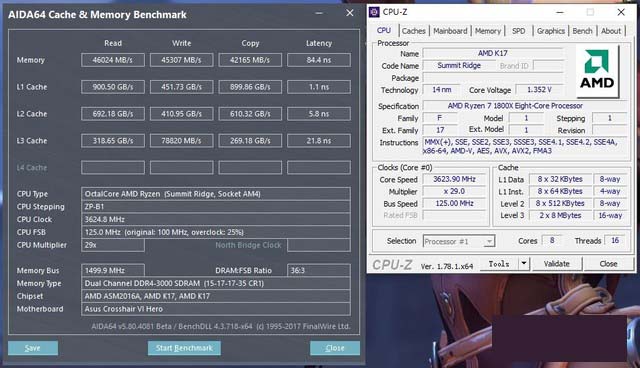Click L2 Cache Read value 692.18 GB/s
This screenshot has width=640, height=368.
pos(113,114)
